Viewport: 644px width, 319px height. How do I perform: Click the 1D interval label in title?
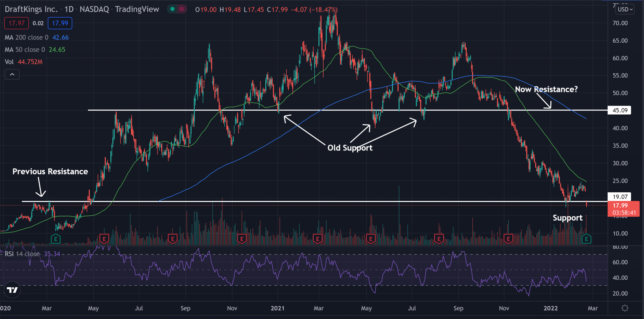click(x=69, y=9)
